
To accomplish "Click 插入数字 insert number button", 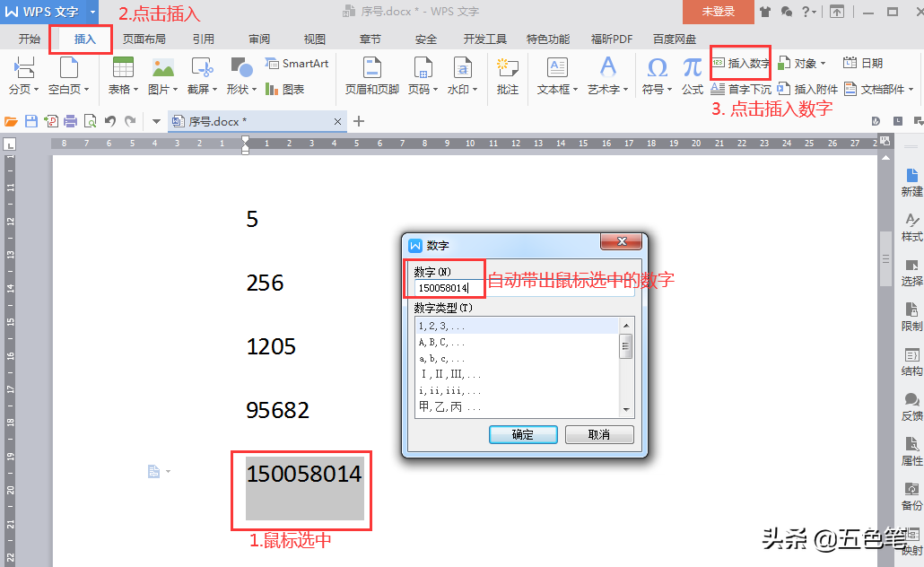I will [741, 63].
